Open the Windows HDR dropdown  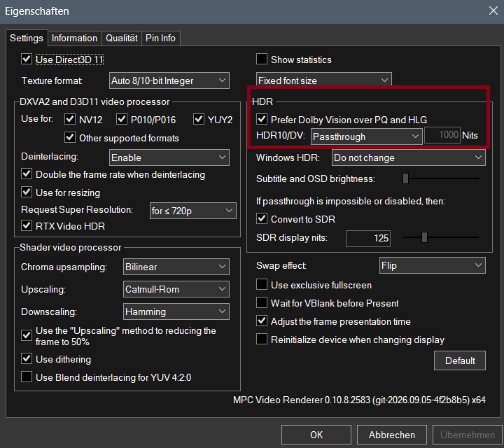409,157
